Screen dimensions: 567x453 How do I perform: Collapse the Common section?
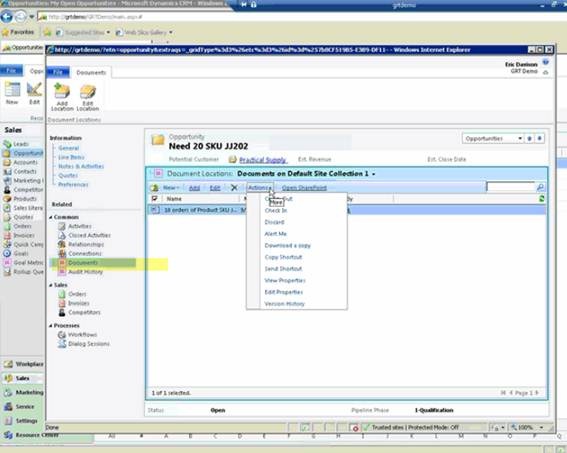[x=51, y=217]
